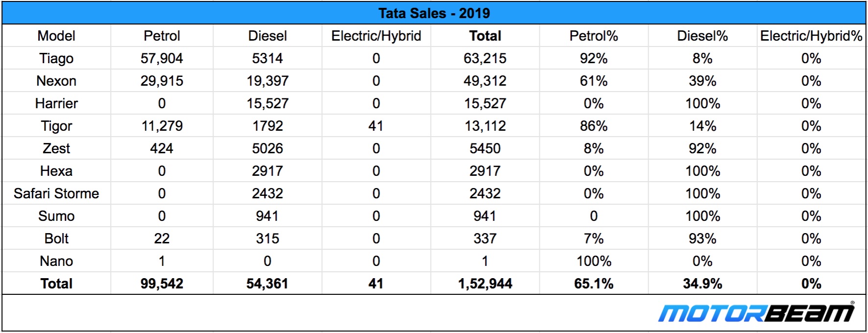The width and height of the screenshot is (868, 333).
Task: Click overall petrol share 65.1%
Action: pyautogui.click(x=594, y=284)
